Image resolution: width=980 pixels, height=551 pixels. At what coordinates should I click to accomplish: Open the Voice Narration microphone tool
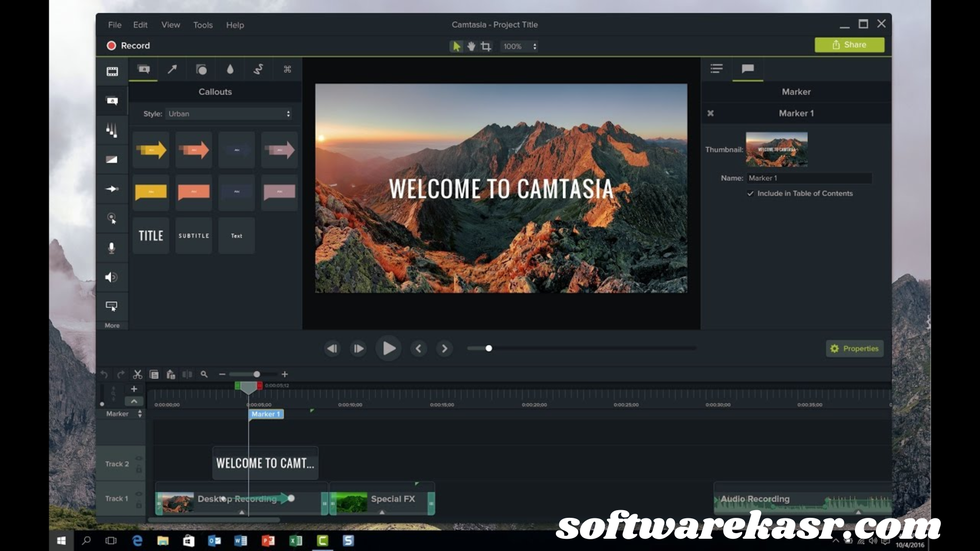pyautogui.click(x=112, y=248)
